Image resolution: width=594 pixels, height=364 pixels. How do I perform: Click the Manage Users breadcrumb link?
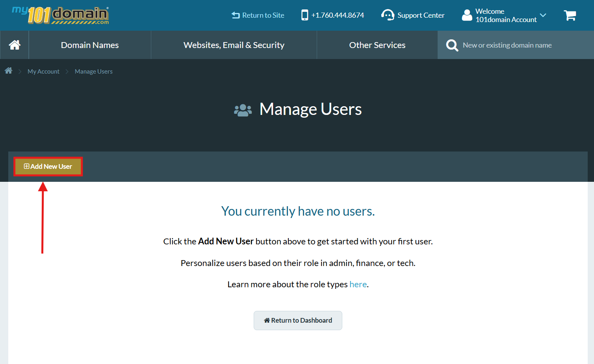coord(94,71)
